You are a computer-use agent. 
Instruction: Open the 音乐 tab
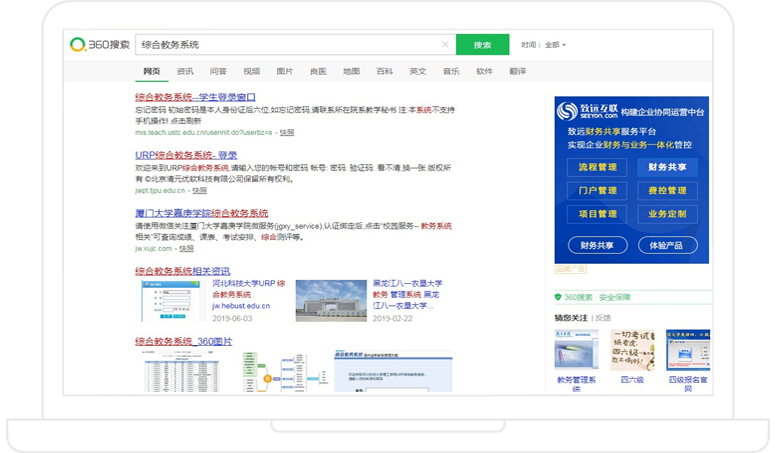coord(451,71)
